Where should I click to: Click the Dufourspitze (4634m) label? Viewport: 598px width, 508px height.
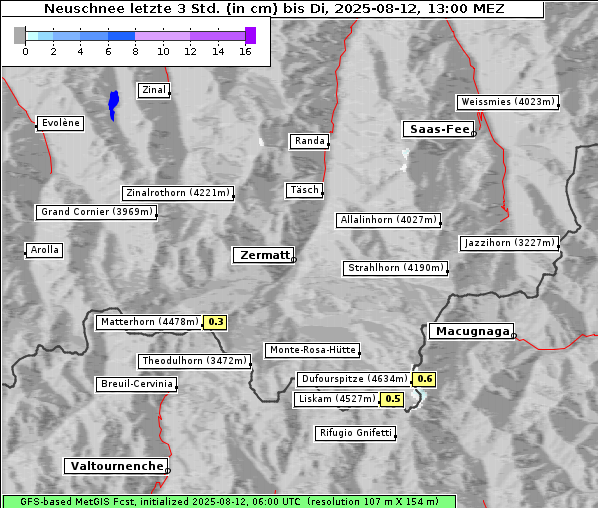coord(354,379)
